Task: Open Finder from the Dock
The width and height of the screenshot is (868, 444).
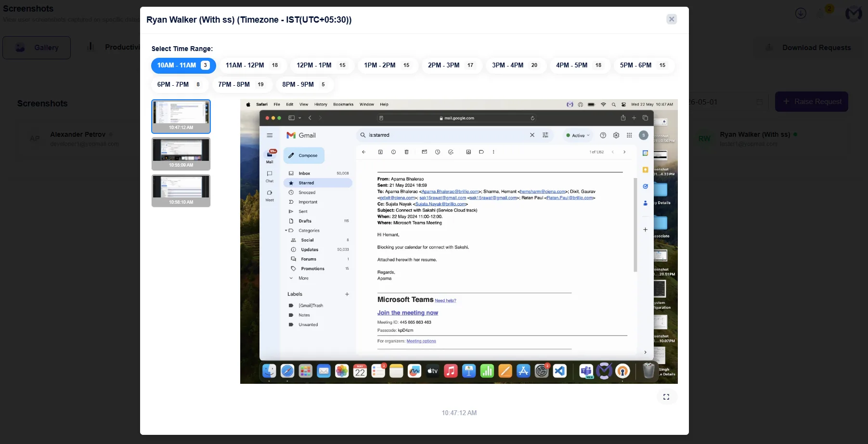Action: pos(269,371)
